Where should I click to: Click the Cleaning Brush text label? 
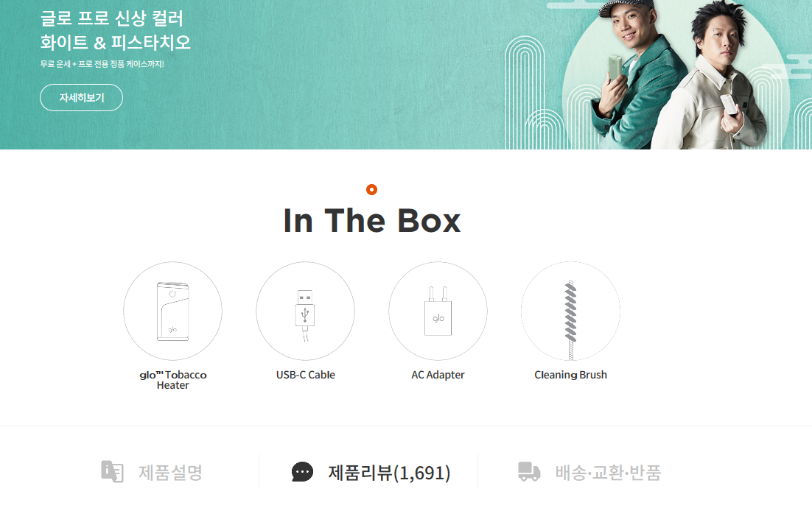point(570,375)
